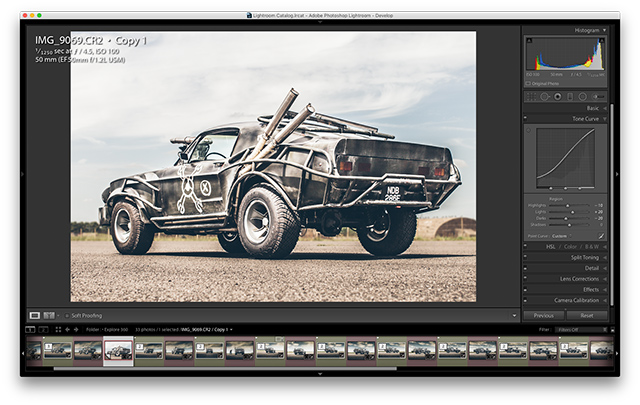
Task: Click the second window display button '2'
Action: (x=42, y=329)
